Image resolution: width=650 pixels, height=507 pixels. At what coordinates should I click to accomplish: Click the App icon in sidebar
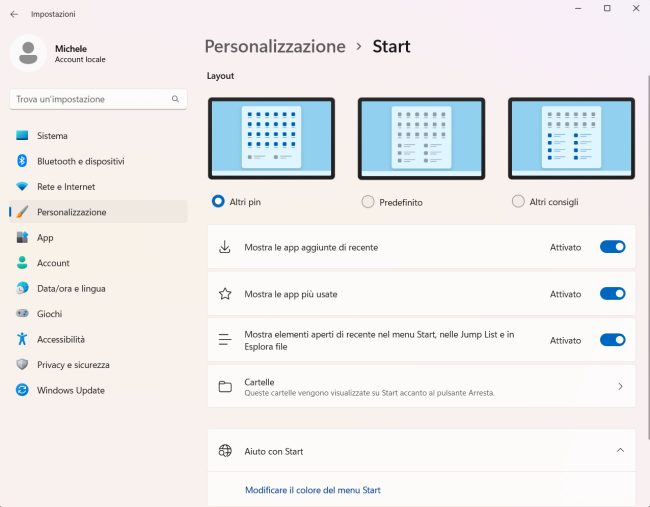22,237
